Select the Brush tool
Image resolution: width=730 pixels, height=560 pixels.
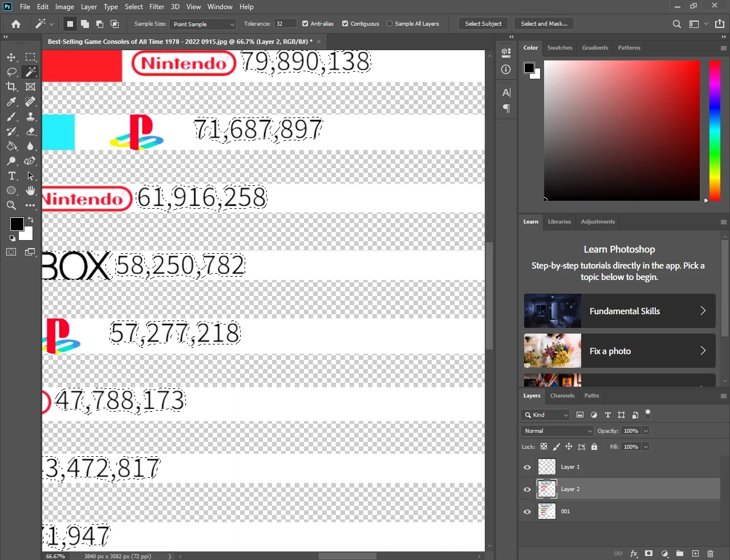(11, 116)
